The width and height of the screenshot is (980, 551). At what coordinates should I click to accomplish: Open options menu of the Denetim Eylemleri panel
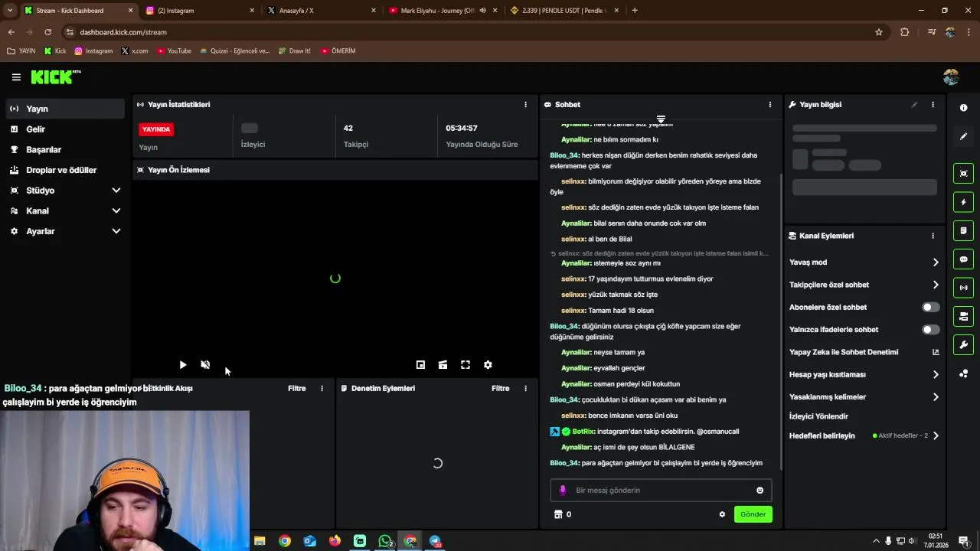click(525, 389)
